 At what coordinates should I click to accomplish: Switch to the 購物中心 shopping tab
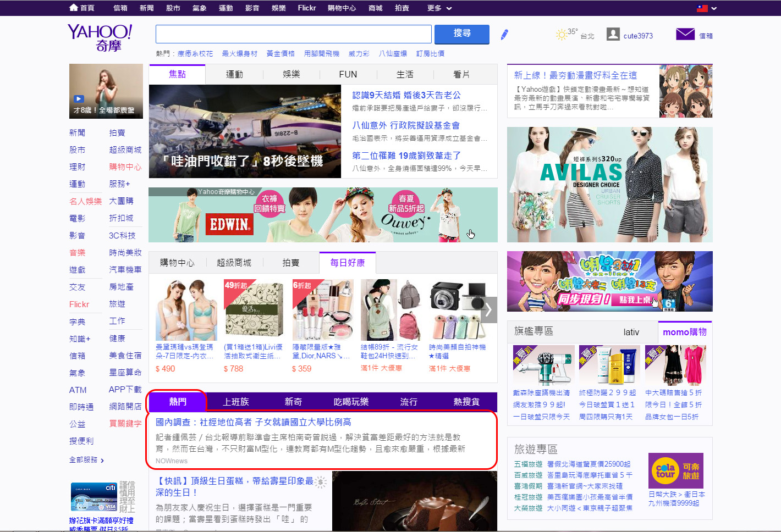[177, 263]
